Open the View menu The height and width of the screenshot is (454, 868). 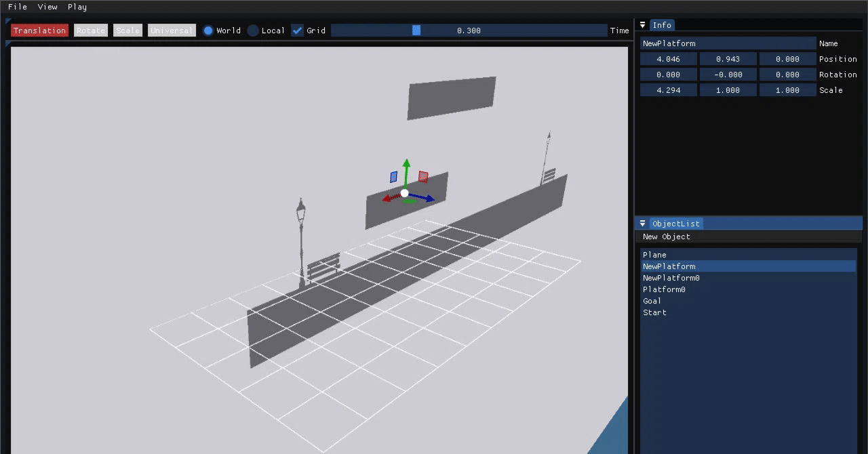pos(47,7)
